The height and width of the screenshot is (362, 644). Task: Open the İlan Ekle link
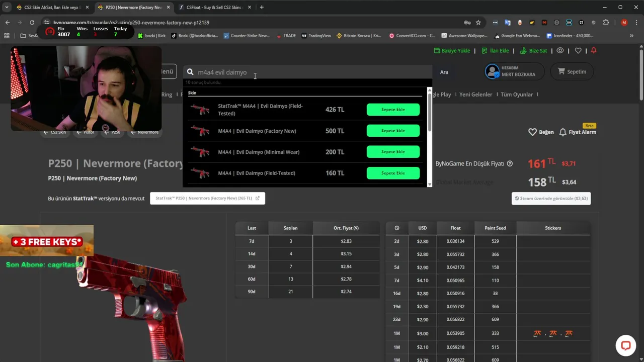point(495,51)
